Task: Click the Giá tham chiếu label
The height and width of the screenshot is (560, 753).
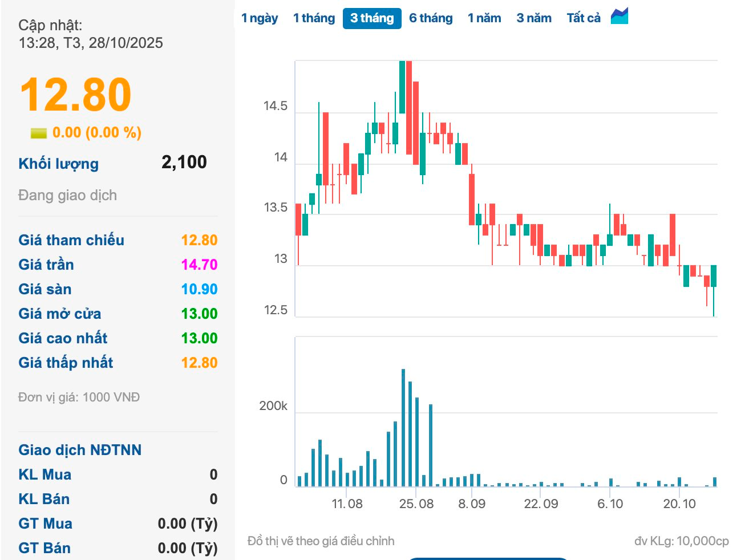Action: pos(71,240)
